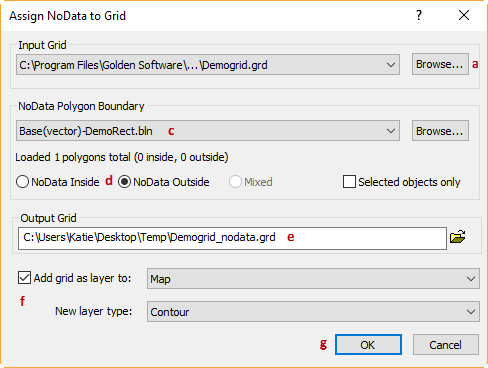488x368 pixels.
Task: Confirm with the OK button
Action: tap(368, 345)
